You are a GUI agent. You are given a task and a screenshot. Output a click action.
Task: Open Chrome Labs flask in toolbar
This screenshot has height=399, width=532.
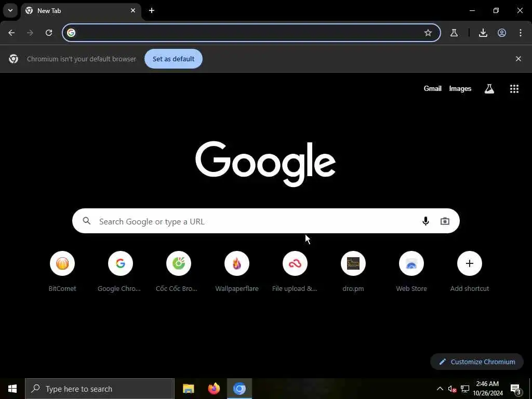454,33
